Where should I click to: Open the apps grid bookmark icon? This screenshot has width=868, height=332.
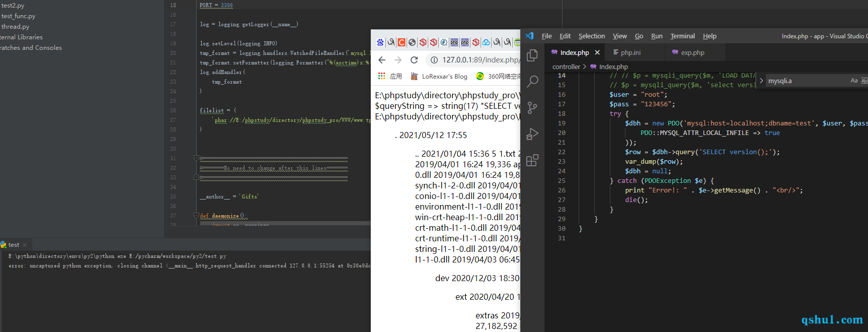(381, 76)
